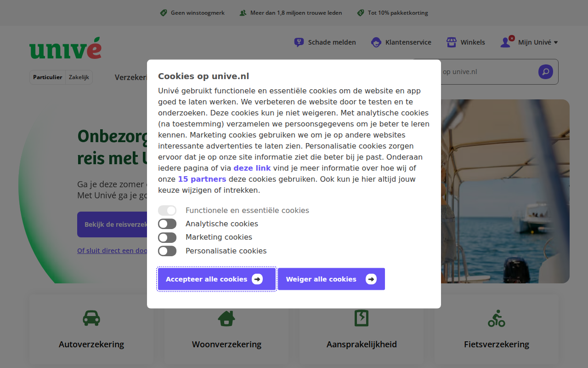The height and width of the screenshot is (368, 588).
Task: Click the Woonverzekering house icon
Action: point(226,318)
